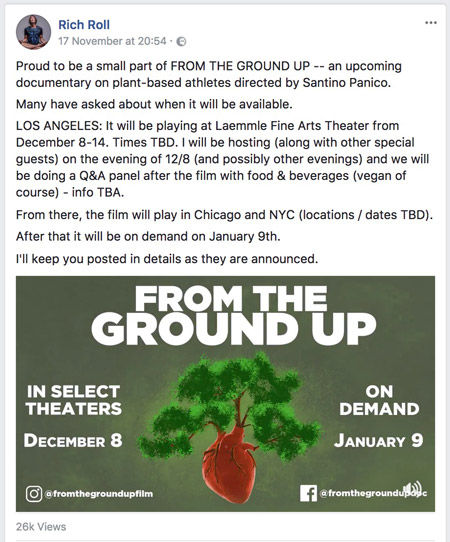
Task: Click the IN SELECT THEATERS caption
Action: tap(74, 400)
